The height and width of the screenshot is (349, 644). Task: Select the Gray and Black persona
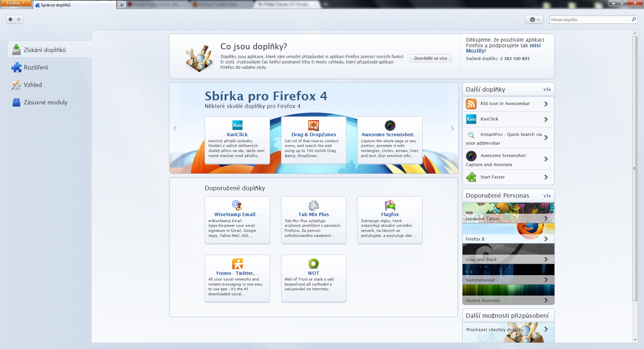click(x=508, y=254)
